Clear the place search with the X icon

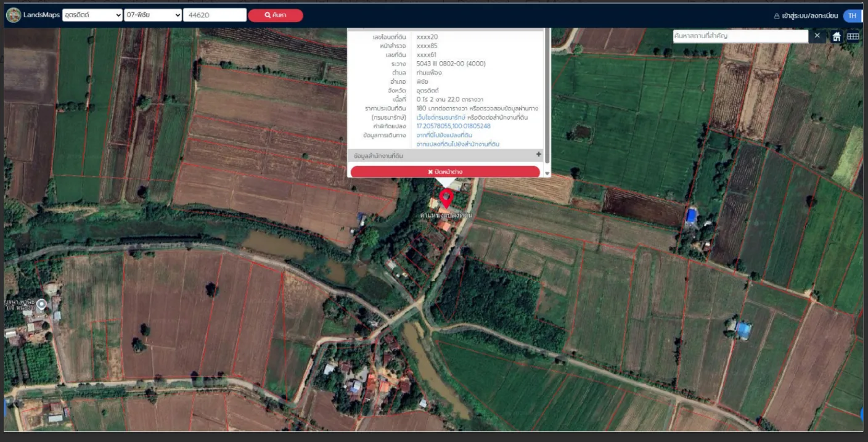pyautogui.click(x=817, y=36)
